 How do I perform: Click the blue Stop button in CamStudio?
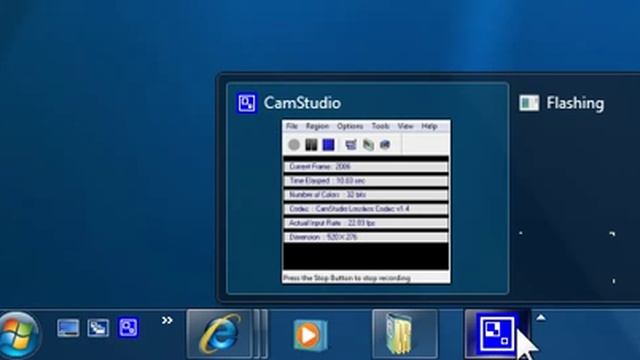(329, 144)
